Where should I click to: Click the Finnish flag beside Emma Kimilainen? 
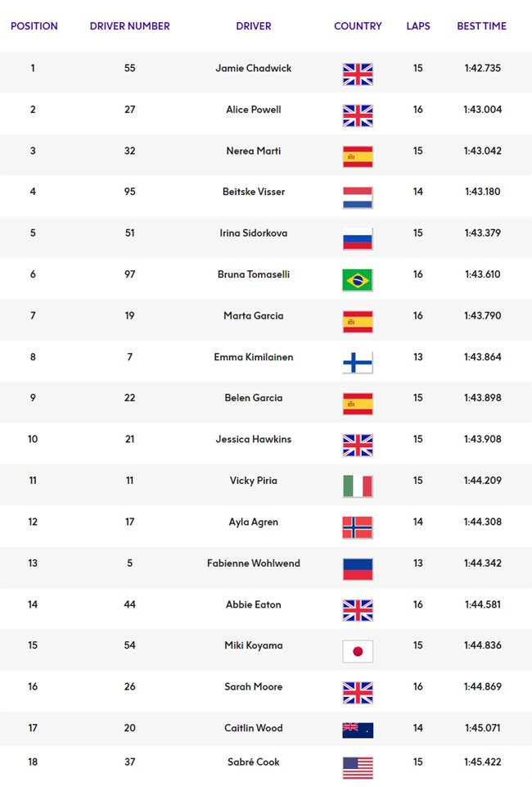click(358, 363)
